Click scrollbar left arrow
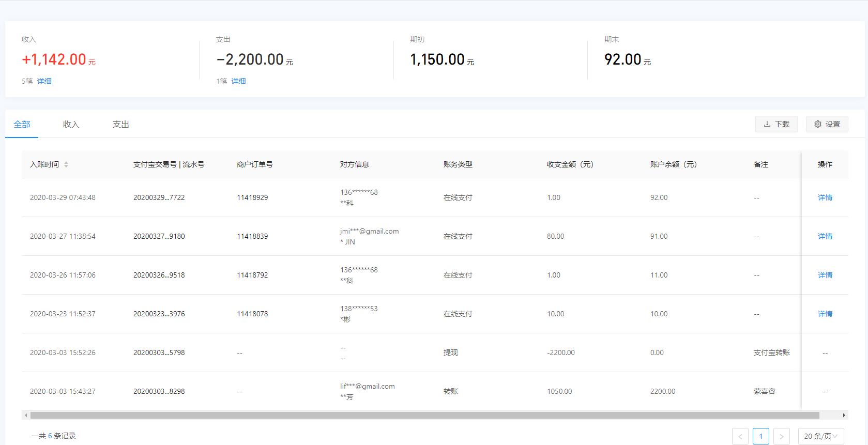Viewport: 868px width, 445px height. (x=26, y=415)
